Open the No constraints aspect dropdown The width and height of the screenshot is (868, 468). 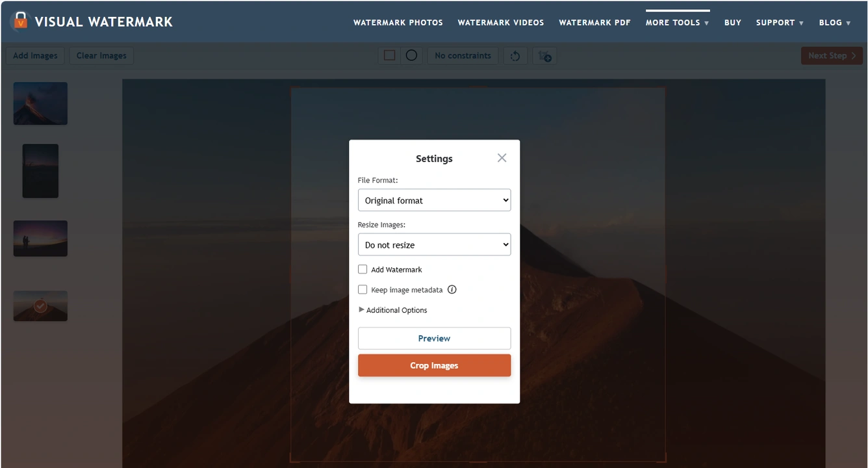click(463, 56)
